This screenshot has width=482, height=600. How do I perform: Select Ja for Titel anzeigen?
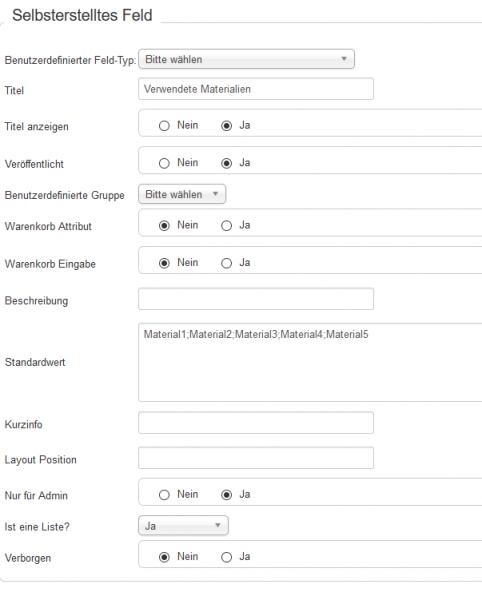point(226,126)
